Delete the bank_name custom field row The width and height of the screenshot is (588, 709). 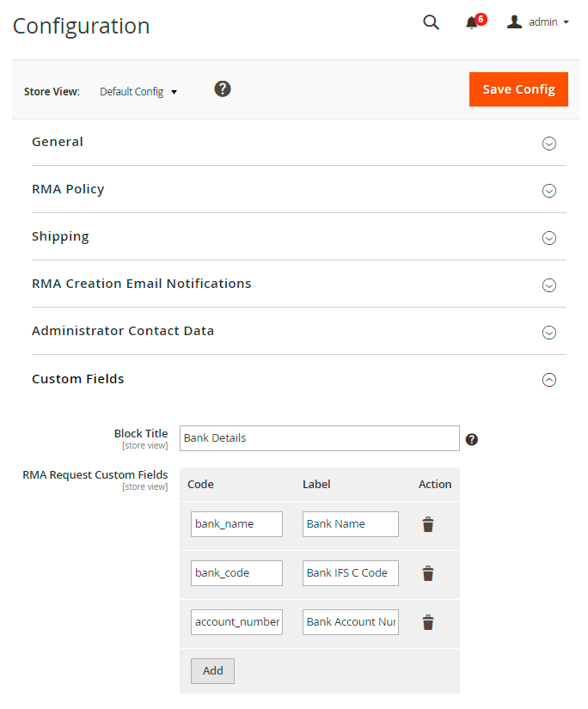[x=428, y=524]
